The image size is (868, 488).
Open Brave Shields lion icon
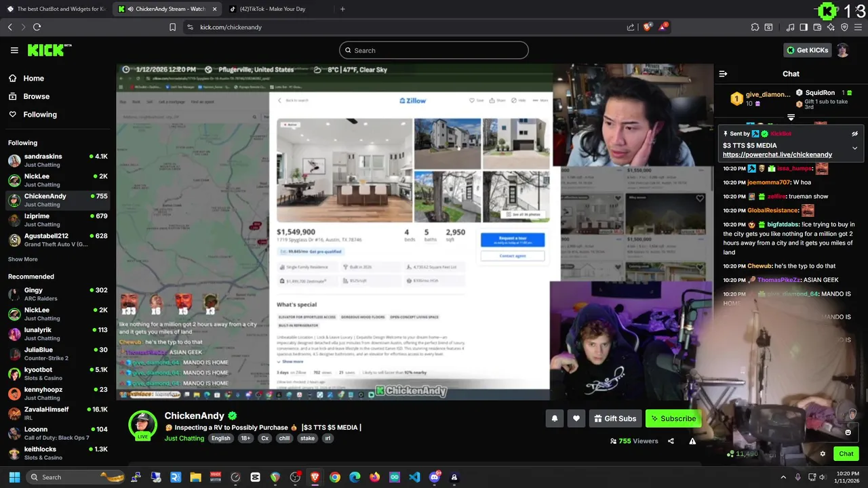(648, 27)
